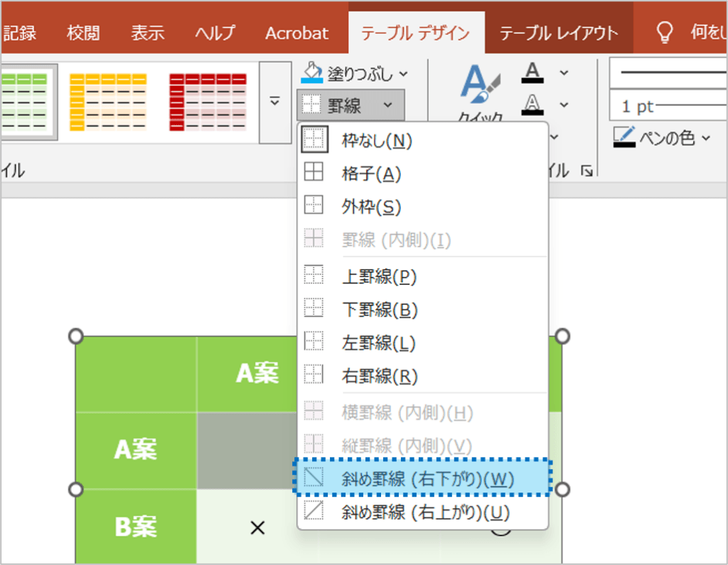Expand the table styles gallery
The height and width of the screenshot is (565, 728).
275,102
